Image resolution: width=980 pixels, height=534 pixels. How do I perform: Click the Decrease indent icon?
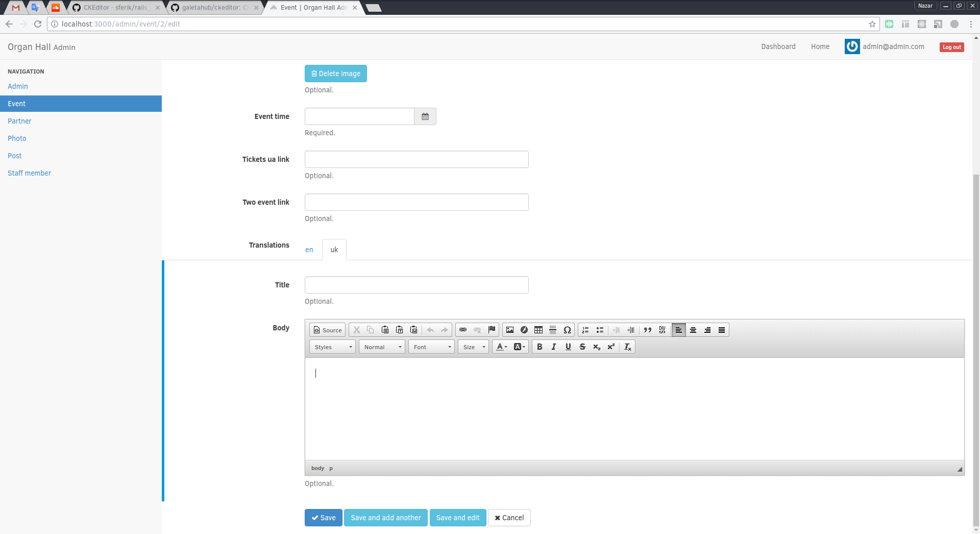pos(617,330)
